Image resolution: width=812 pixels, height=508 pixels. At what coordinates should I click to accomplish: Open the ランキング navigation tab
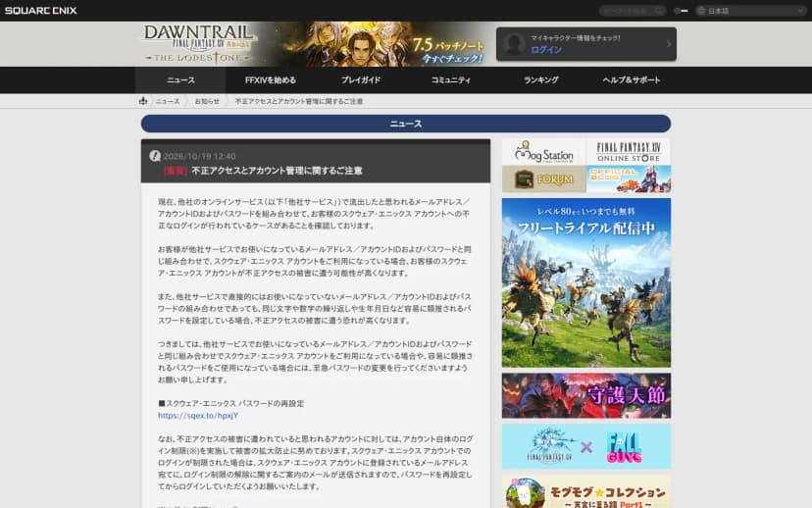[x=540, y=79]
